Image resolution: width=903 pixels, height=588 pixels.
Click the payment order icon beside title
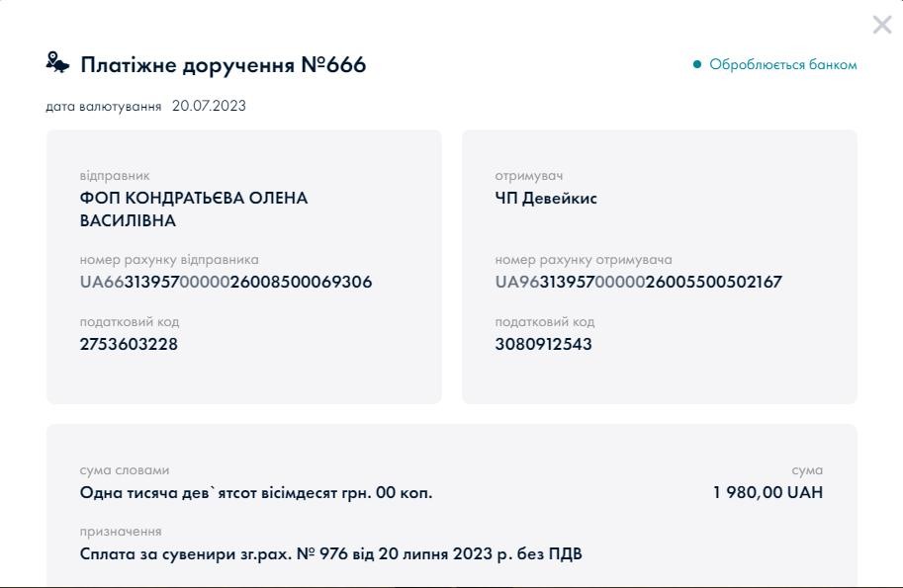[58, 63]
